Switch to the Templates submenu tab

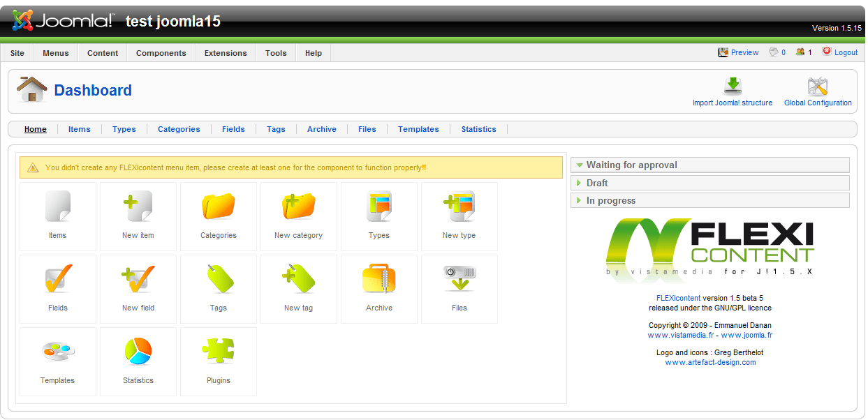coord(418,129)
